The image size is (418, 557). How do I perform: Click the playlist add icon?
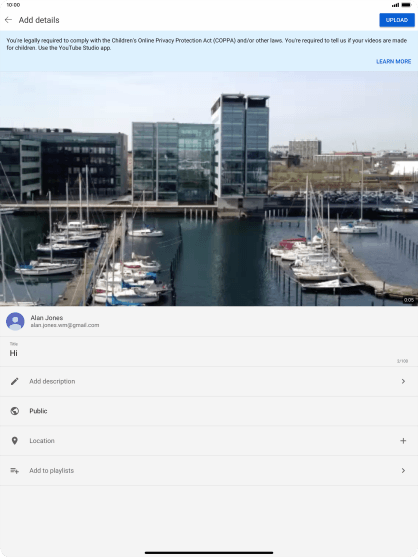pyautogui.click(x=15, y=471)
